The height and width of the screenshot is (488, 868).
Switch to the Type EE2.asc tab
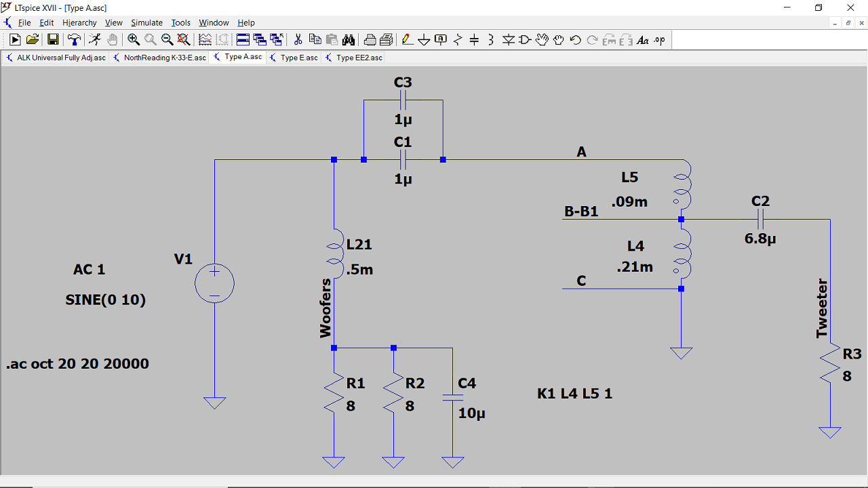353,58
